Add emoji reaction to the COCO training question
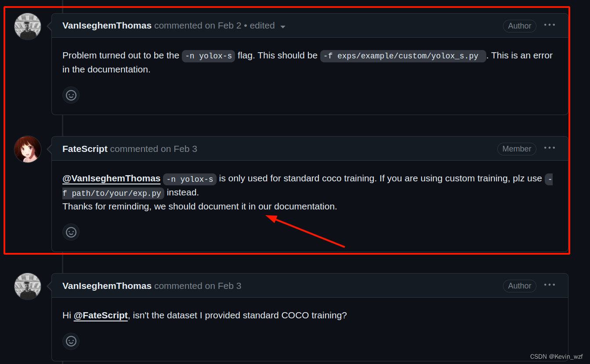The height and width of the screenshot is (364, 590). click(71, 341)
